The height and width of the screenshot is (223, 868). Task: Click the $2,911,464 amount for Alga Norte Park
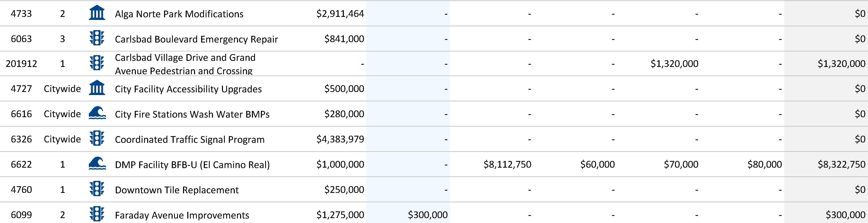pyautogui.click(x=340, y=13)
